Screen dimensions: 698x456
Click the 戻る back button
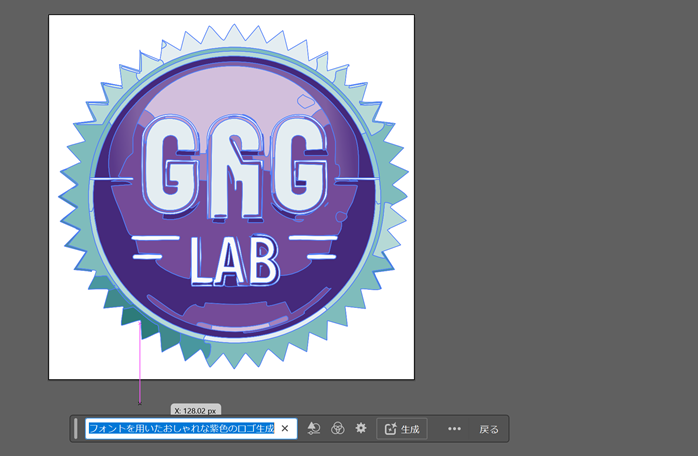[488, 429]
